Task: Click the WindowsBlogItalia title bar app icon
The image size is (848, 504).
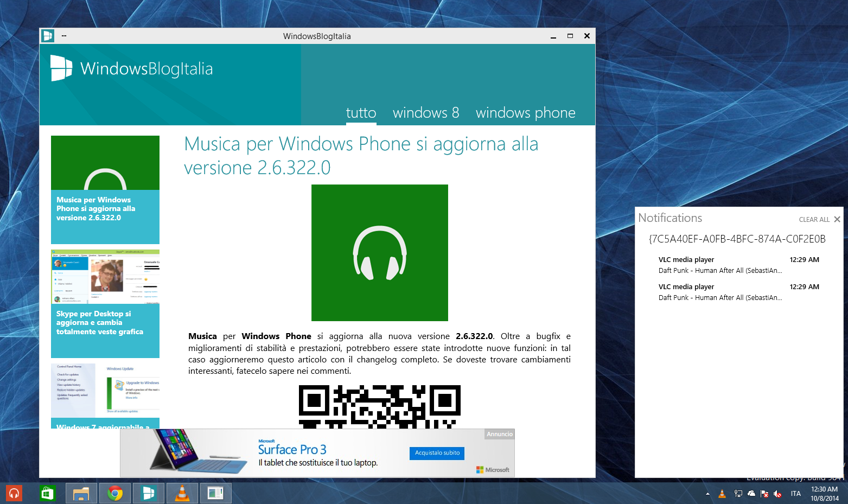Action: coord(48,36)
